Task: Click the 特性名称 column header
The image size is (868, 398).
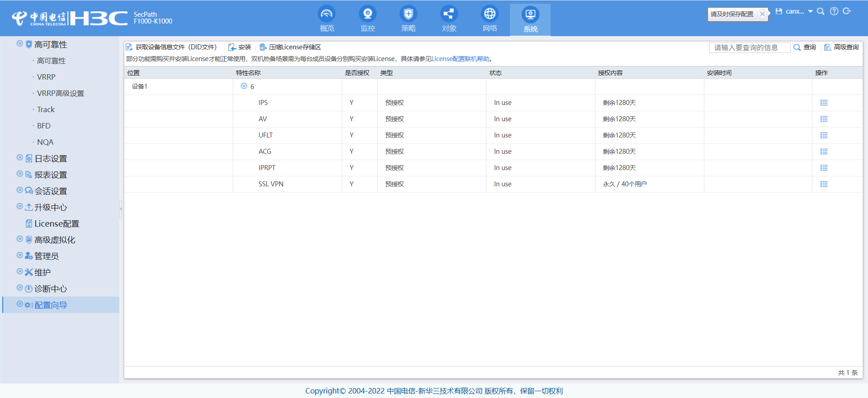Action: click(248, 73)
